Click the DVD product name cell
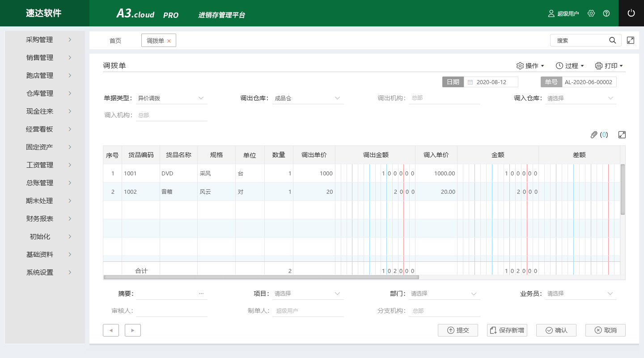The height and width of the screenshot is (358, 644). pos(178,173)
